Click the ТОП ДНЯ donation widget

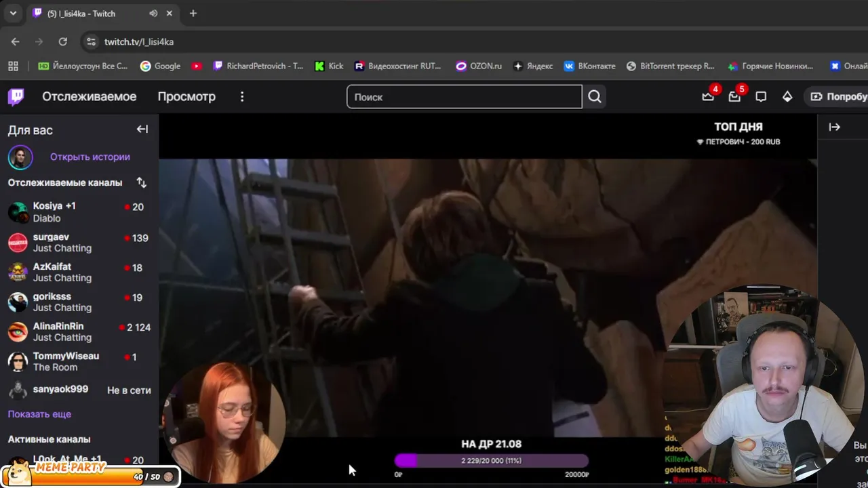pos(738,134)
